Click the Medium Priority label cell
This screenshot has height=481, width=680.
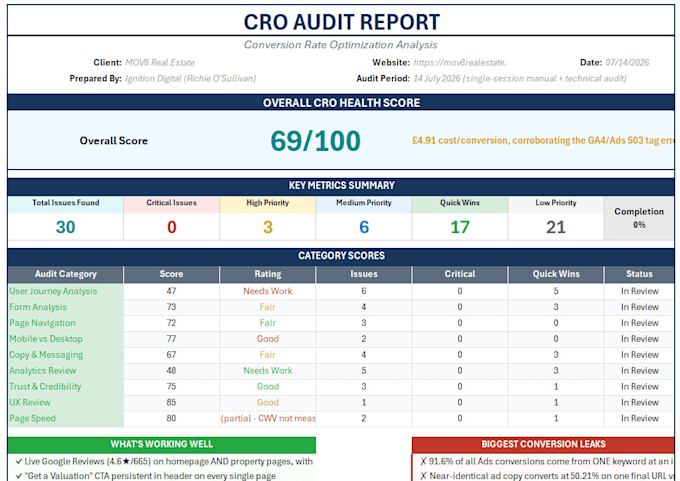(x=364, y=205)
